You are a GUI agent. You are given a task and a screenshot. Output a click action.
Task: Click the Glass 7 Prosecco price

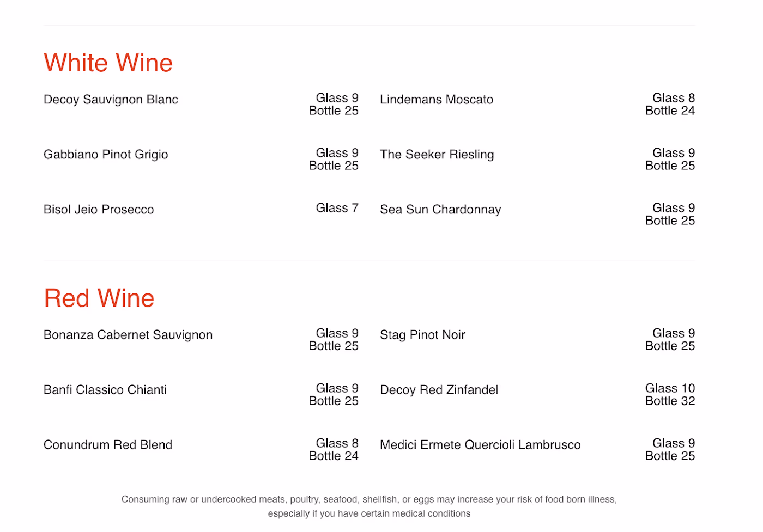point(337,208)
